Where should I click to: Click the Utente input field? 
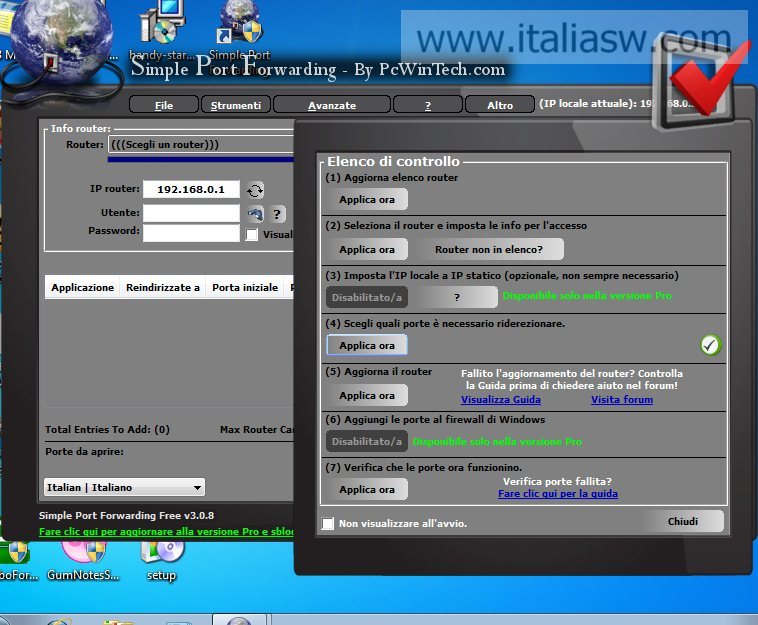click(191, 213)
